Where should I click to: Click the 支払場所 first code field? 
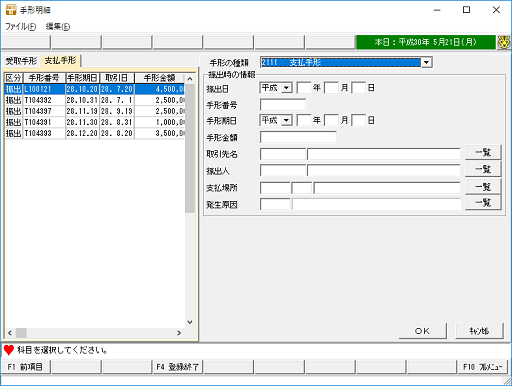[275, 188]
